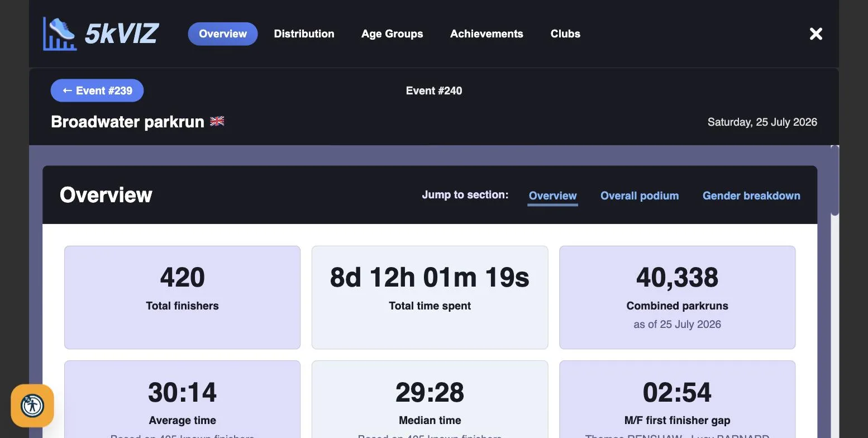Click the Total time spent card
Screen dimensions: 868x438
tap(430, 297)
